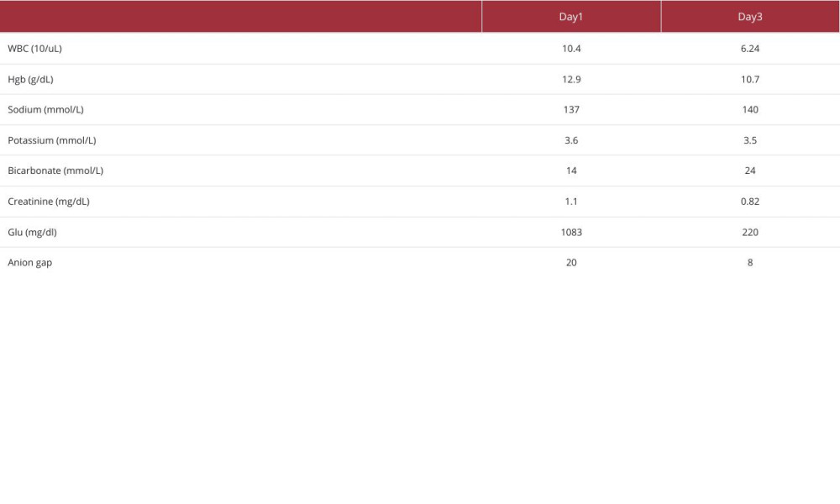The width and height of the screenshot is (840, 504).
Task: Select the Bicarbonate (mmol/L) row label
Action: pyautogui.click(x=55, y=171)
